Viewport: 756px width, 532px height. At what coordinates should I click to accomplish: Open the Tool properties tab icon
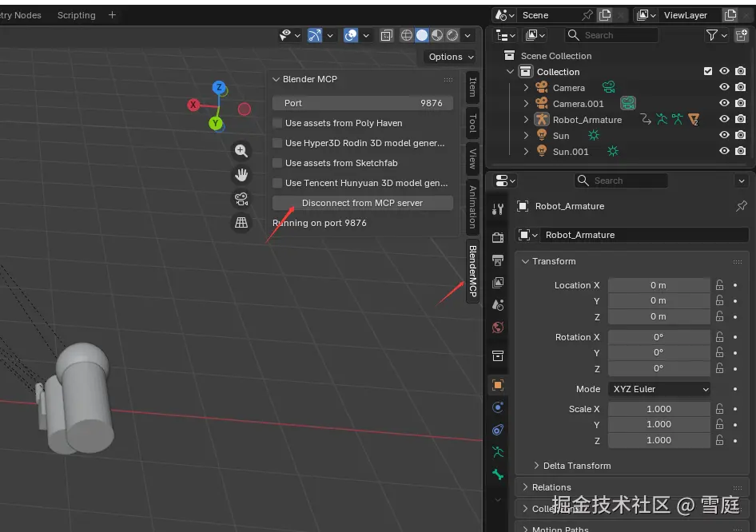[x=498, y=209]
